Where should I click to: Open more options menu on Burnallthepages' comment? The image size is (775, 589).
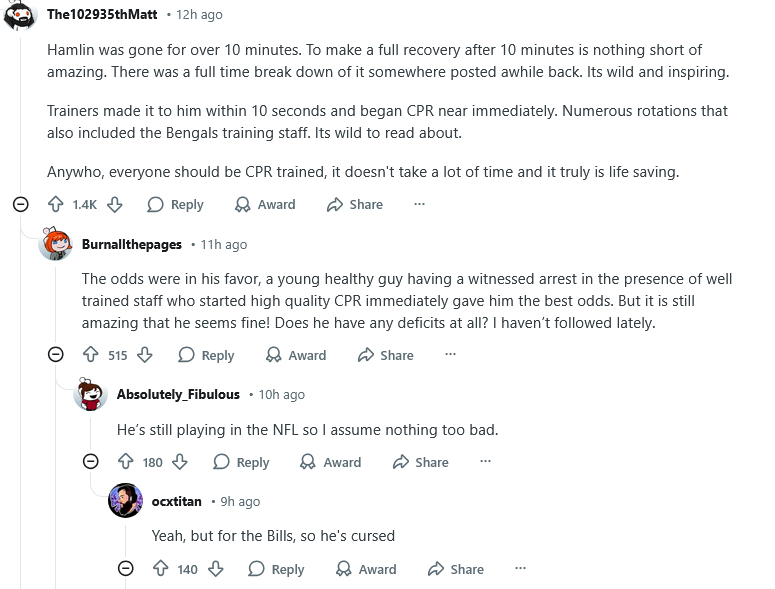(450, 355)
